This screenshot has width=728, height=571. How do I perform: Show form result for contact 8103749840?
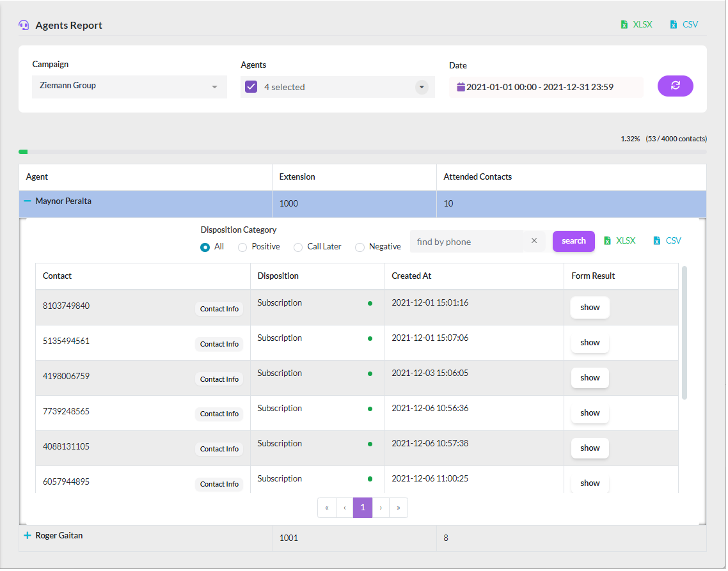tap(590, 308)
